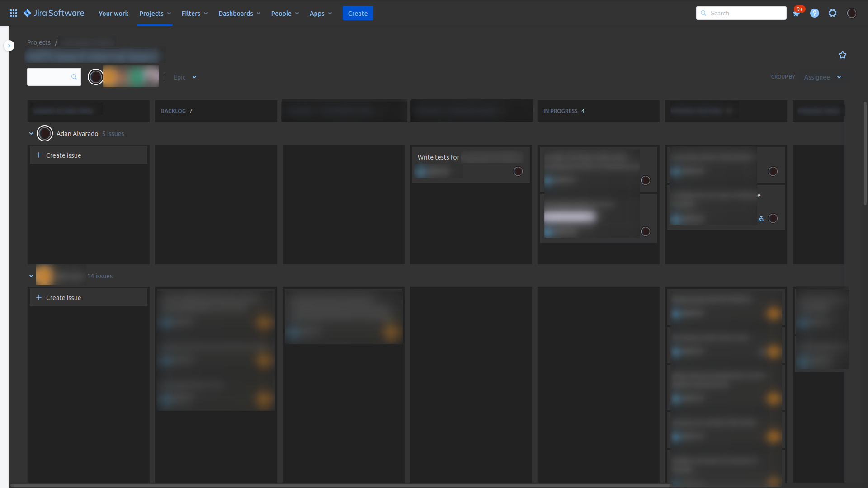The image size is (868, 488).
Task: Open the help question mark icon
Action: tap(815, 14)
